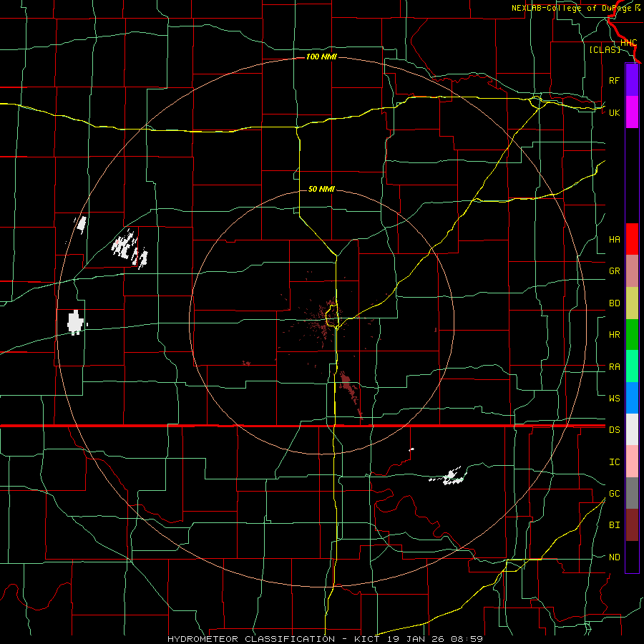Click the ND legend label
The image size is (644, 644).
(614, 557)
